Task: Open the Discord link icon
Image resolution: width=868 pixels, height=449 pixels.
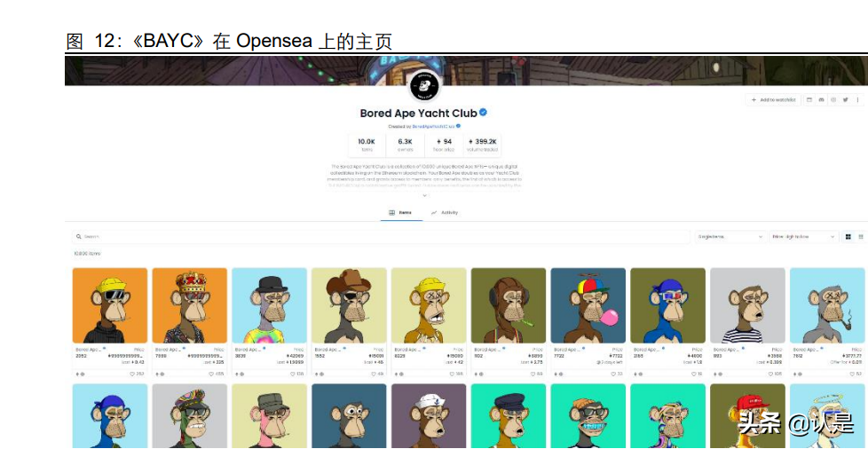Action: tap(822, 99)
